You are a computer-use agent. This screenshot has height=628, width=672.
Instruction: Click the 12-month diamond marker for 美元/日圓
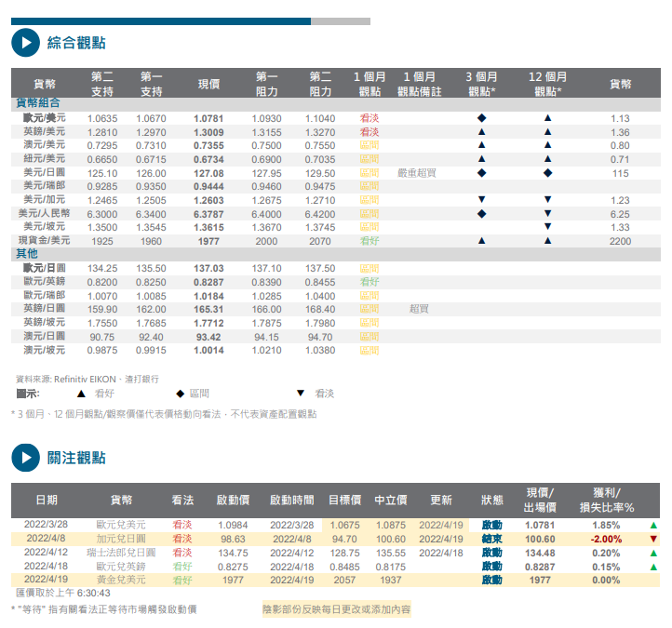coord(547,173)
